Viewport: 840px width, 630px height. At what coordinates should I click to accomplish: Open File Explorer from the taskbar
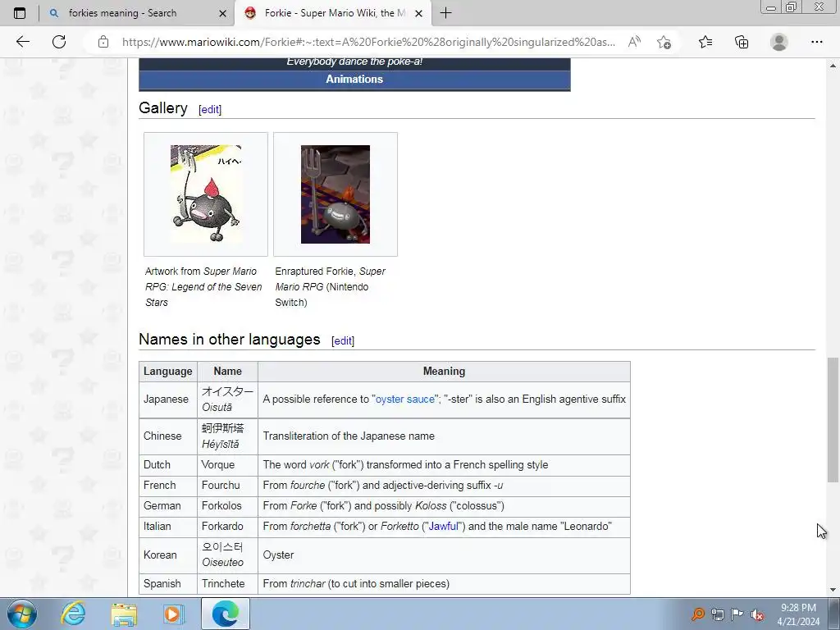tap(124, 614)
